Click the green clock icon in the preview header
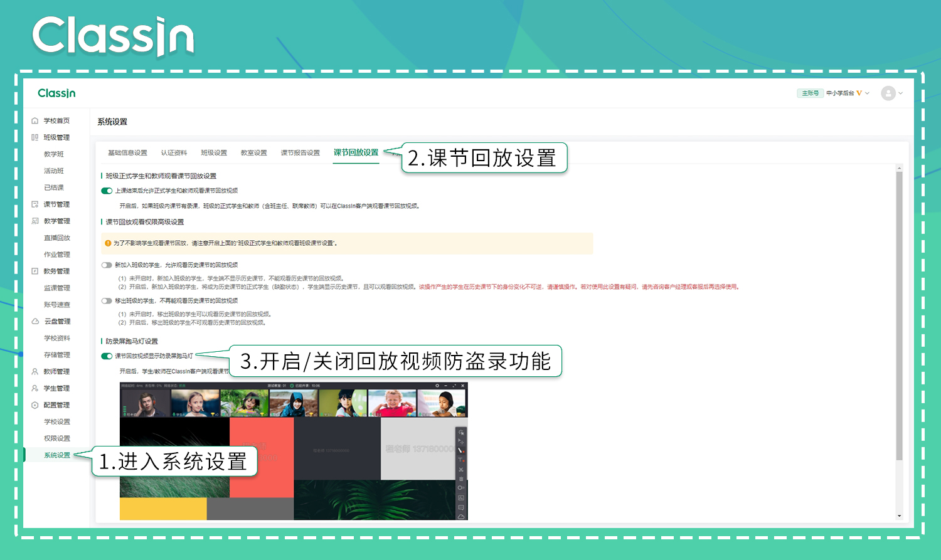 click(x=292, y=386)
